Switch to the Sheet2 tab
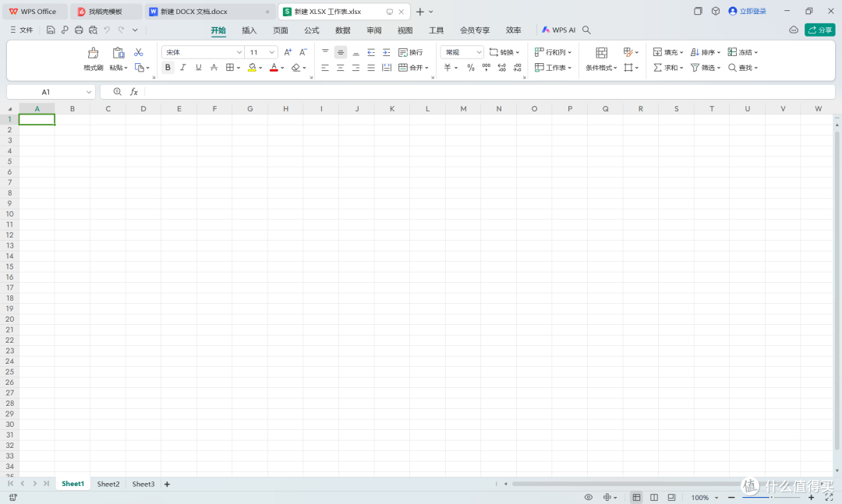Image resolution: width=842 pixels, height=504 pixels. 108,484
